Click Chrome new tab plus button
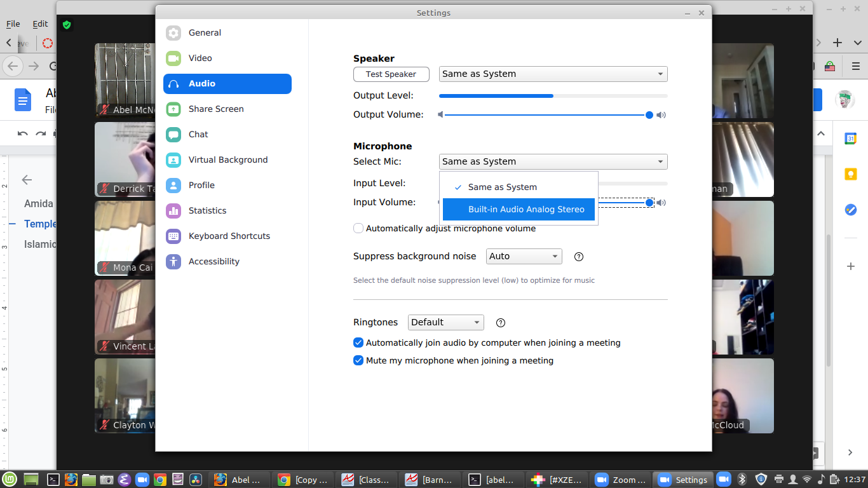Screen dimensions: 868x488 click(837, 43)
